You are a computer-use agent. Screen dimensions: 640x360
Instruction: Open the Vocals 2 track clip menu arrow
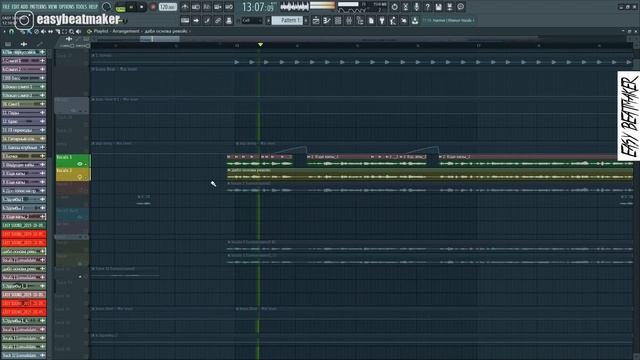229,170
